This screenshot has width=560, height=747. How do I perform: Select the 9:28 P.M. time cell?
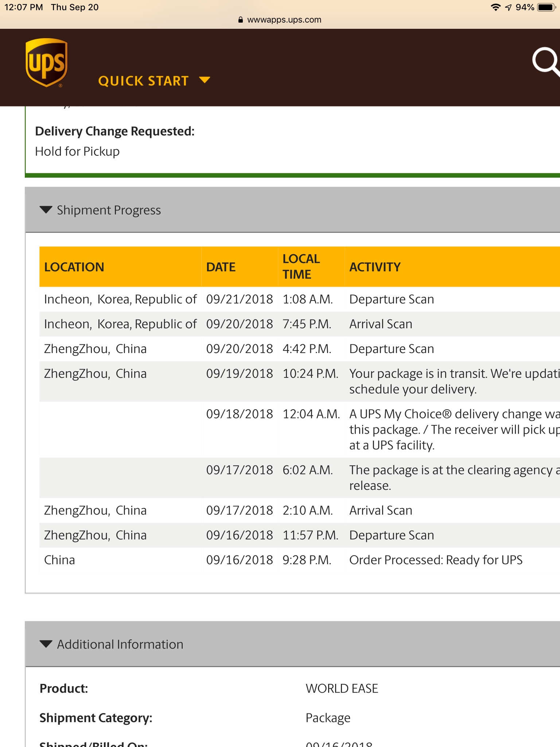click(307, 560)
